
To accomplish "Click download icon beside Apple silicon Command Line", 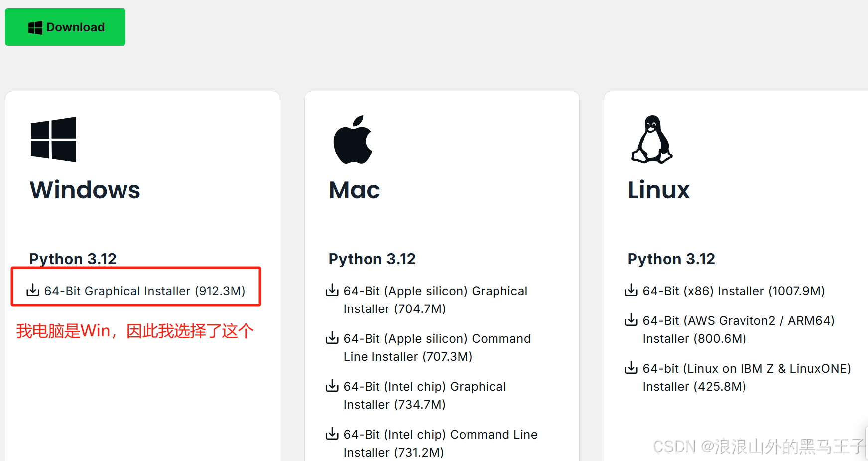I will pyautogui.click(x=332, y=338).
